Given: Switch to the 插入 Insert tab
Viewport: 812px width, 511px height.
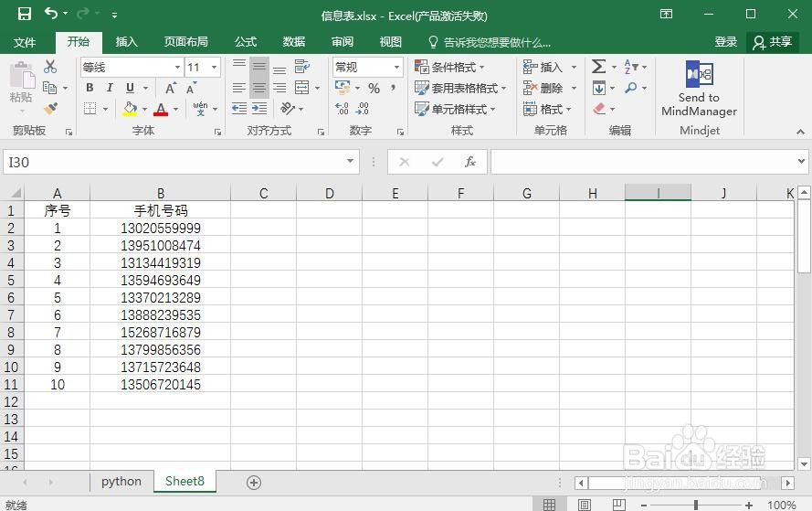Looking at the screenshot, I should 126,41.
